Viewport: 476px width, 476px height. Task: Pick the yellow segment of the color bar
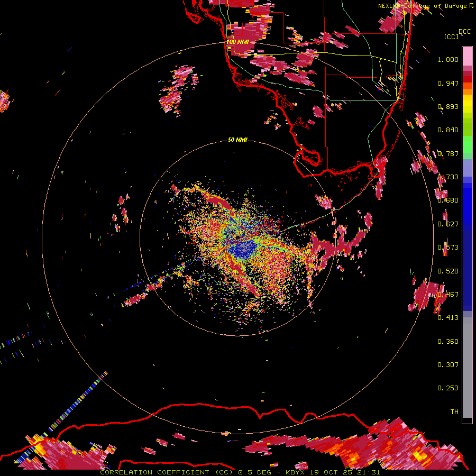coord(467,104)
